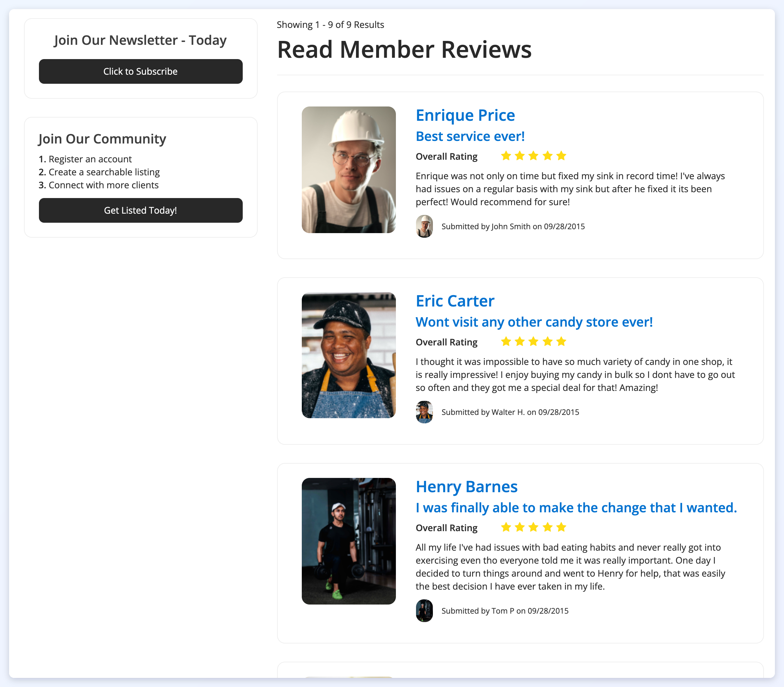Click '2. Create a searchable listing' list item

99,172
